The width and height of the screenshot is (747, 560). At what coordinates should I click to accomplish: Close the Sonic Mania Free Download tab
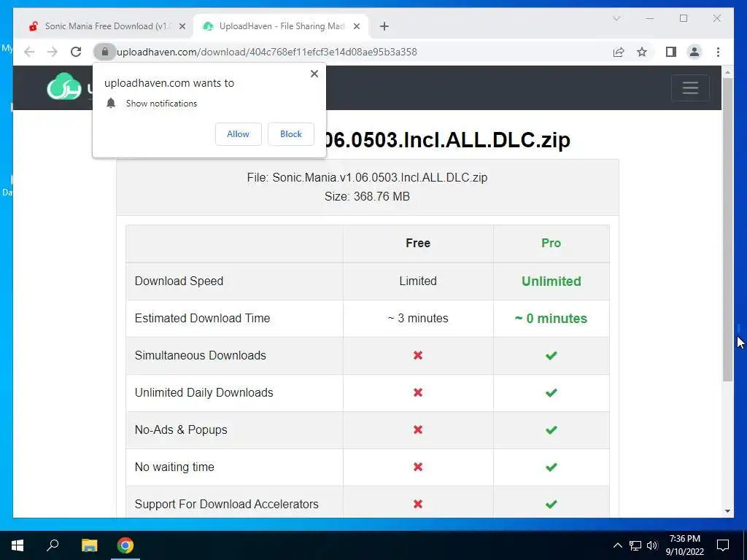pos(182,26)
